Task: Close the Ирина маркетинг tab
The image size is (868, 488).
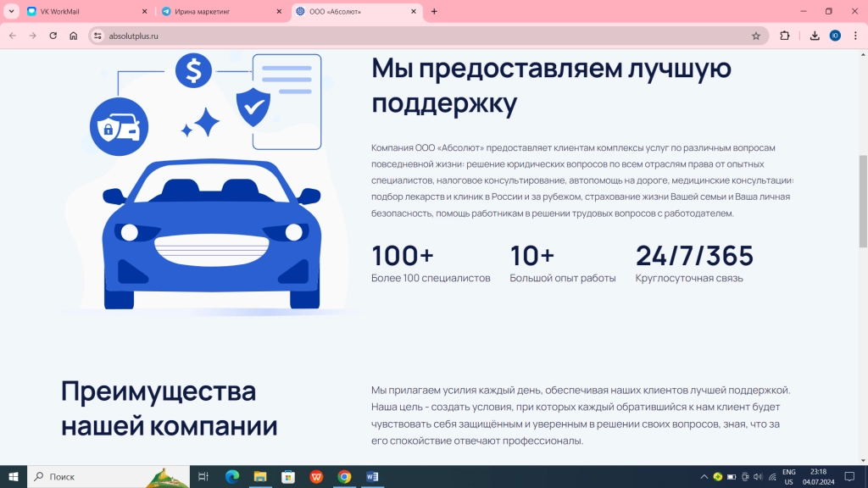Action: (279, 11)
